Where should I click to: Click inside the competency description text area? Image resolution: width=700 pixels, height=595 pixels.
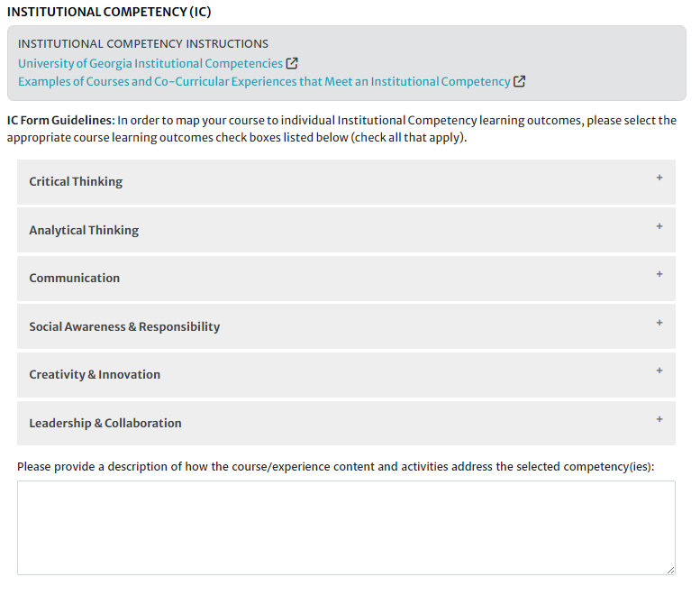click(x=346, y=527)
